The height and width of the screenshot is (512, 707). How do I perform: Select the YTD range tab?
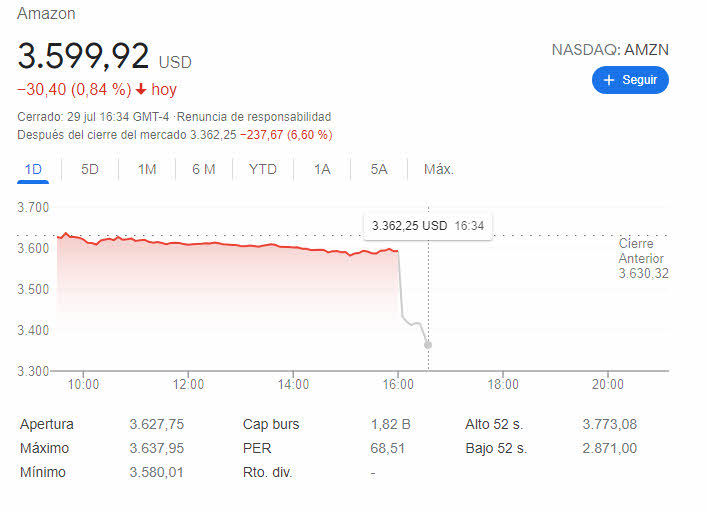click(x=263, y=169)
